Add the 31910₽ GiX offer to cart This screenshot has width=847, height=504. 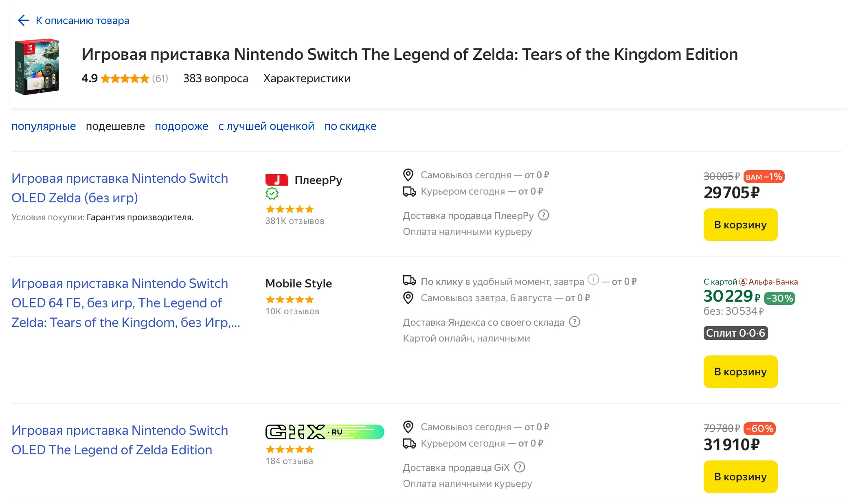pyautogui.click(x=740, y=477)
